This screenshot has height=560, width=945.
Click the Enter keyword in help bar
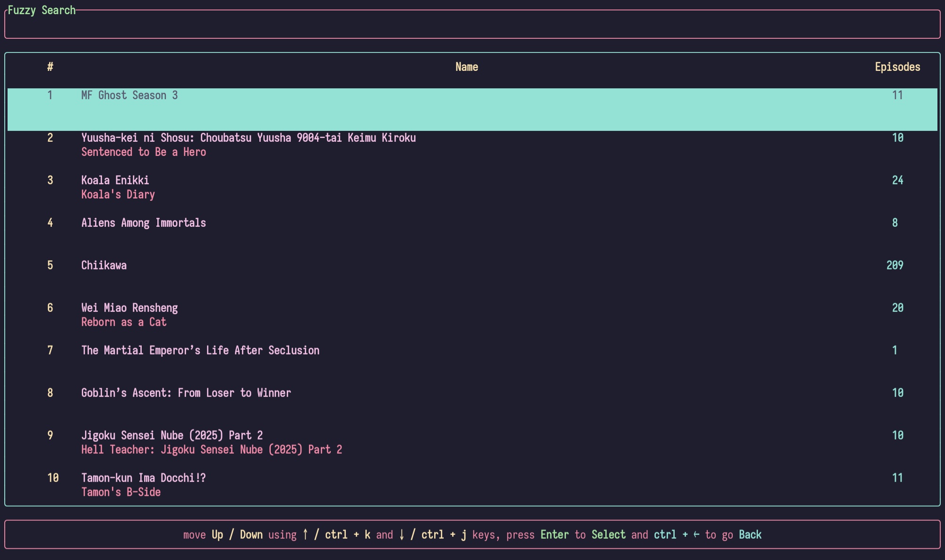pyautogui.click(x=554, y=535)
